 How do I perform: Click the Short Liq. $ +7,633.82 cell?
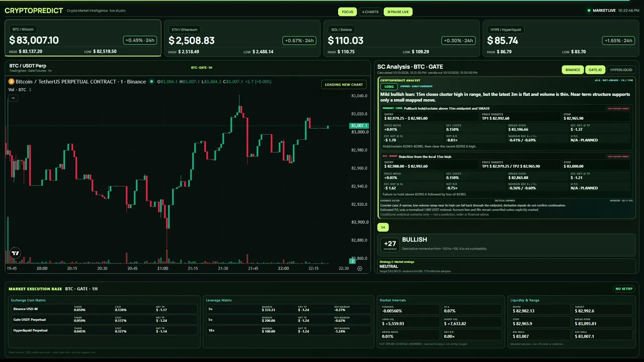471,322
